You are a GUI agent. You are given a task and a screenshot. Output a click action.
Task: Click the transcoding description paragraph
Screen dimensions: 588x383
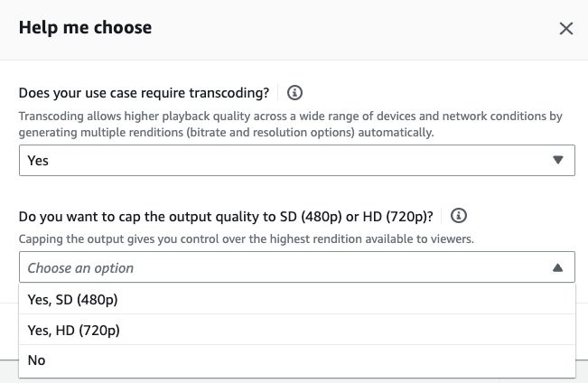[291, 124]
